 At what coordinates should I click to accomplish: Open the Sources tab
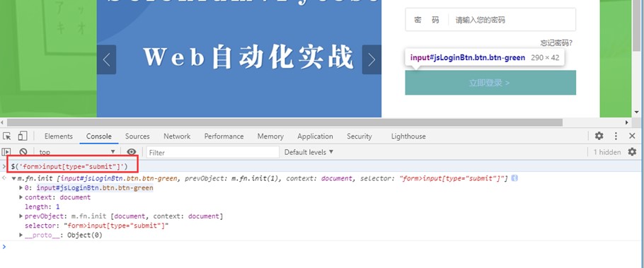pyautogui.click(x=137, y=136)
